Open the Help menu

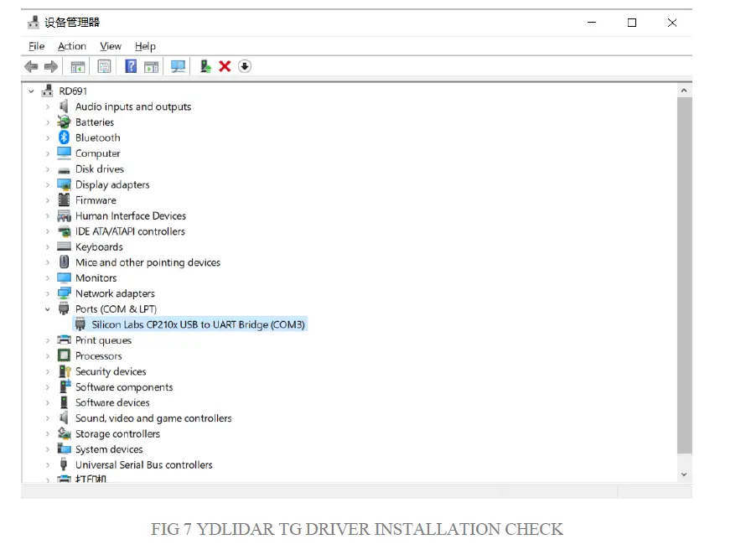[x=145, y=46]
